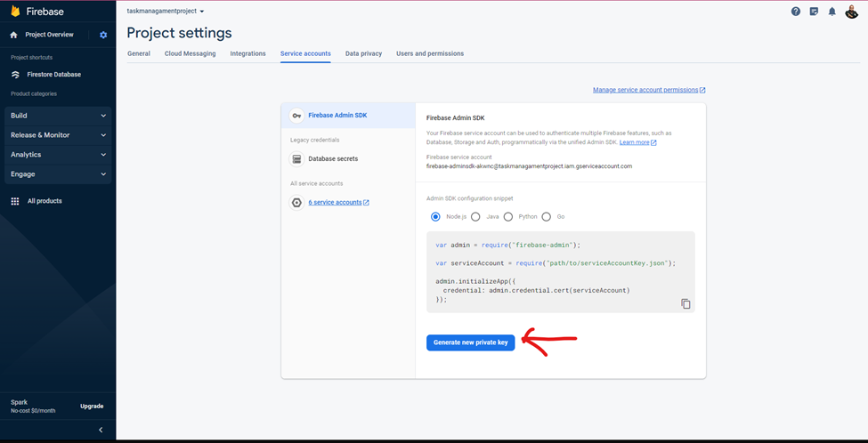Screen dimensions: 868x443
Task: Switch to the Data privacy tab
Action: [364, 53]
